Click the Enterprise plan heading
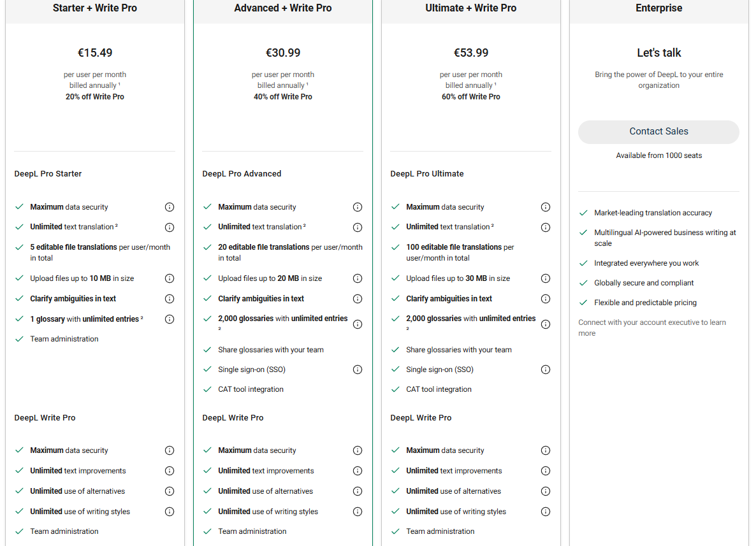 coord(658,8)
